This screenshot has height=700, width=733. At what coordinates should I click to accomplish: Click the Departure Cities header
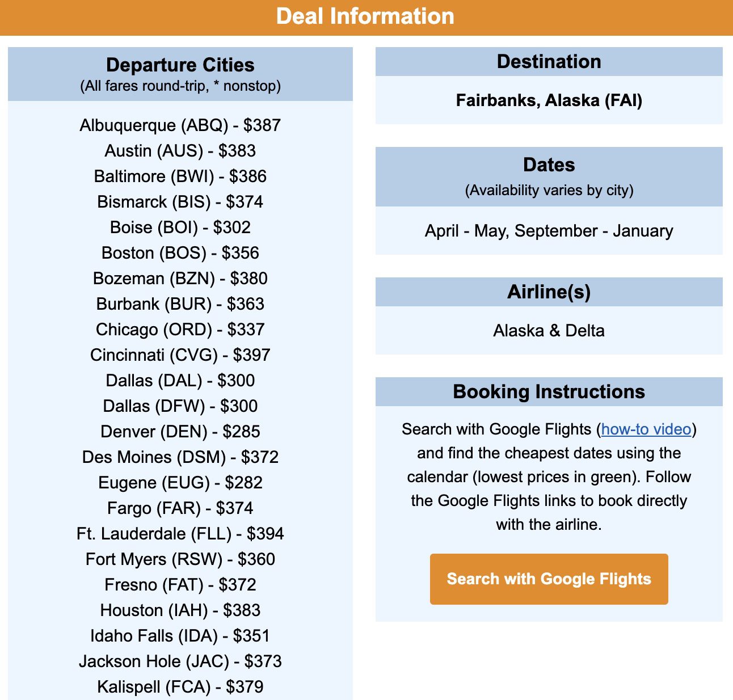point(180,65)
